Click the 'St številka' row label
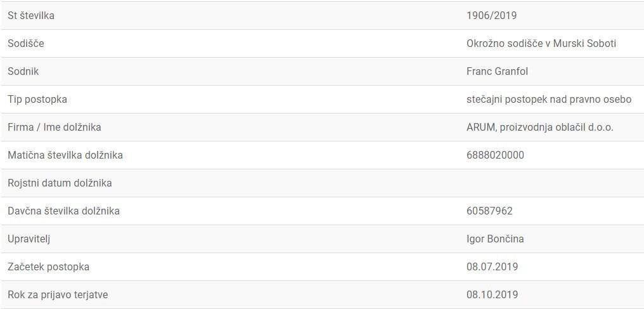This screenshot has width=644, height=309. tap(31, 16)
